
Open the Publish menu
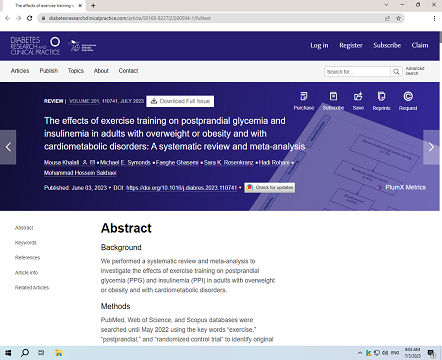[x=49, y=71]
